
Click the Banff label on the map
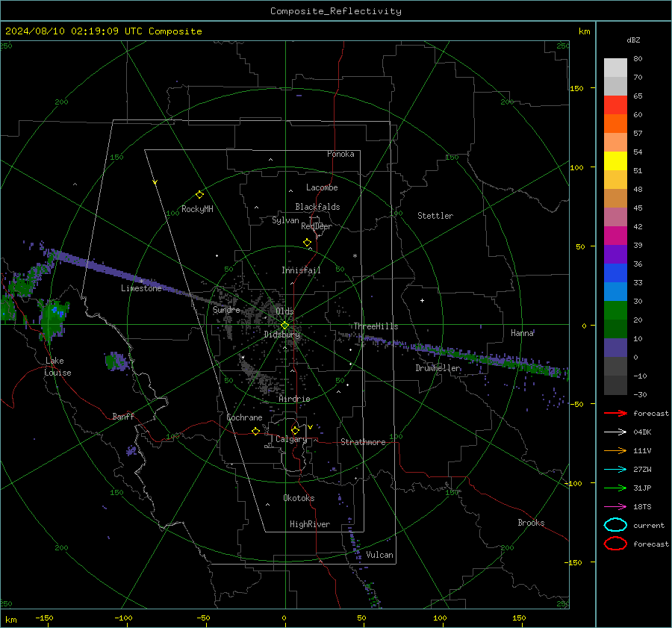123,417
